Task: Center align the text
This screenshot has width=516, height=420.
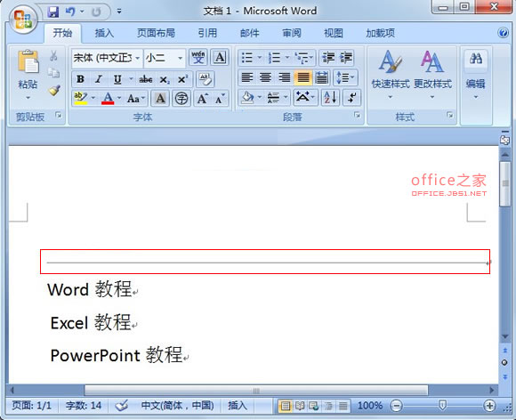Action: tap(266, 77)
